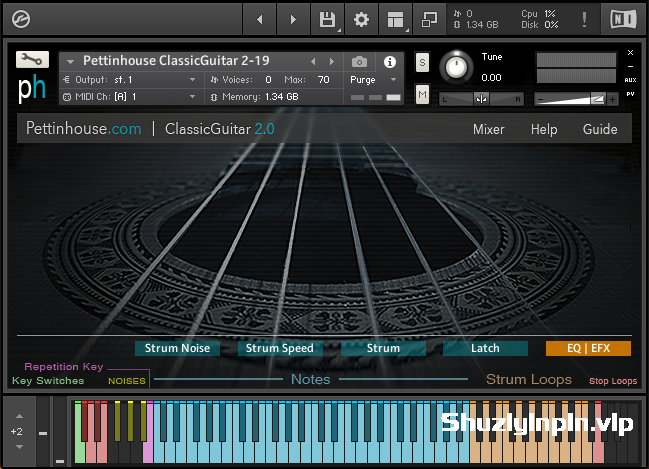
Task: Open options with the gear icon
Action: (x=361, y=19)
